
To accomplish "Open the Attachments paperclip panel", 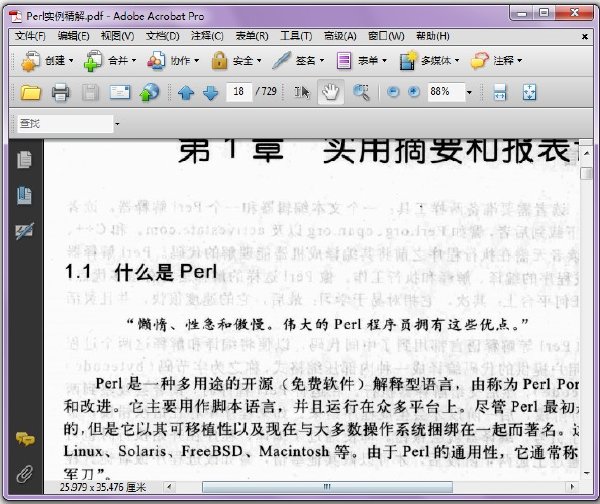I will pos(24,474).
